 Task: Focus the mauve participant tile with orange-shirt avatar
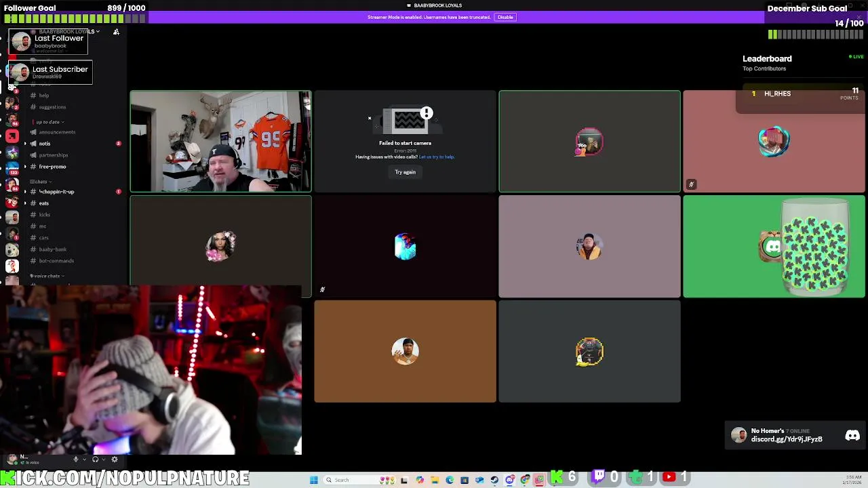(x=589, y=247)
